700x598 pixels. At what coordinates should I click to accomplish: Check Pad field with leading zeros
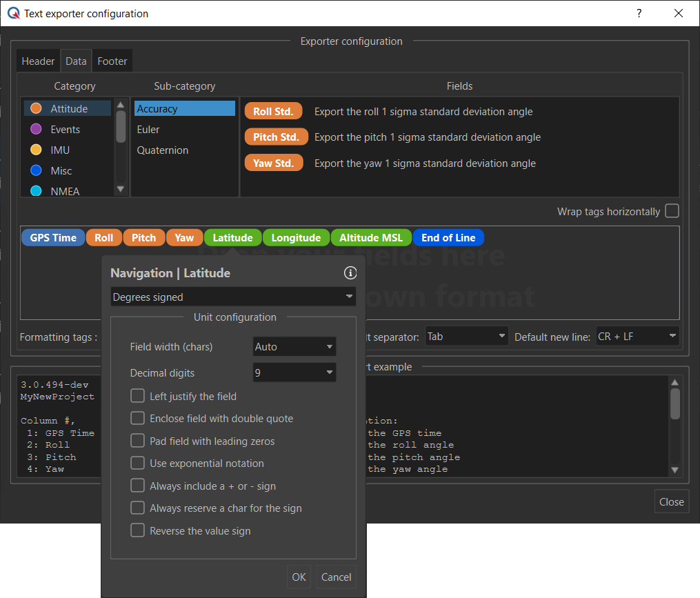138,441
